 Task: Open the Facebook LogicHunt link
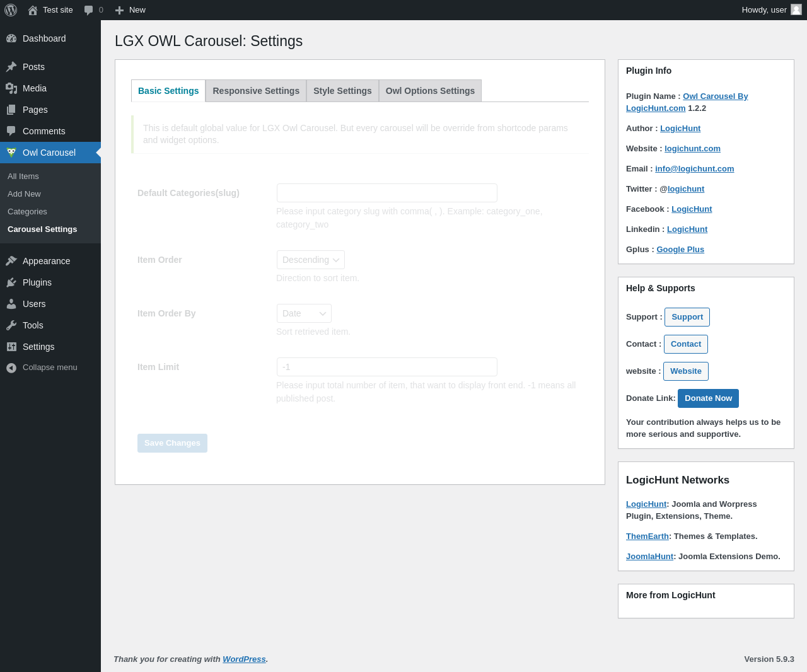click(692, 209)
